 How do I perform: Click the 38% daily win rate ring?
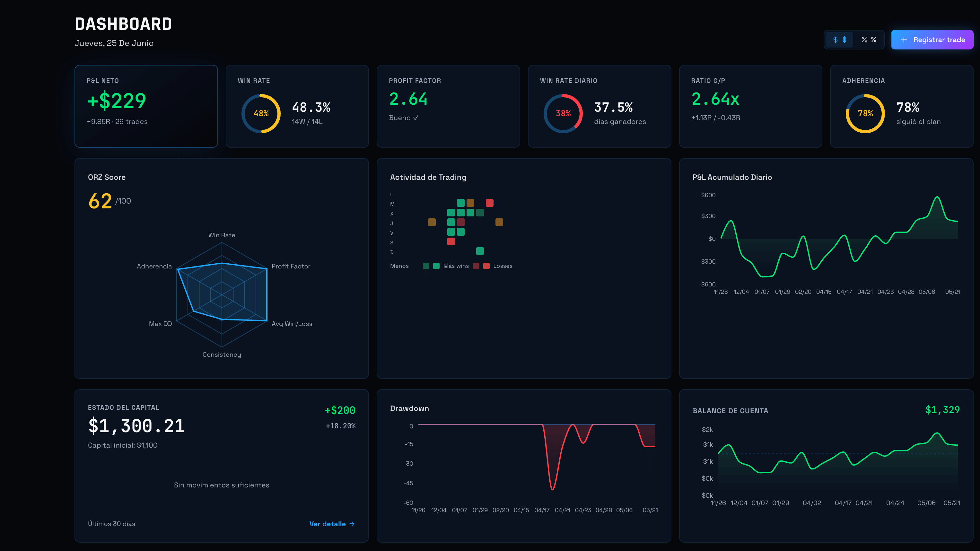(563, 113)
